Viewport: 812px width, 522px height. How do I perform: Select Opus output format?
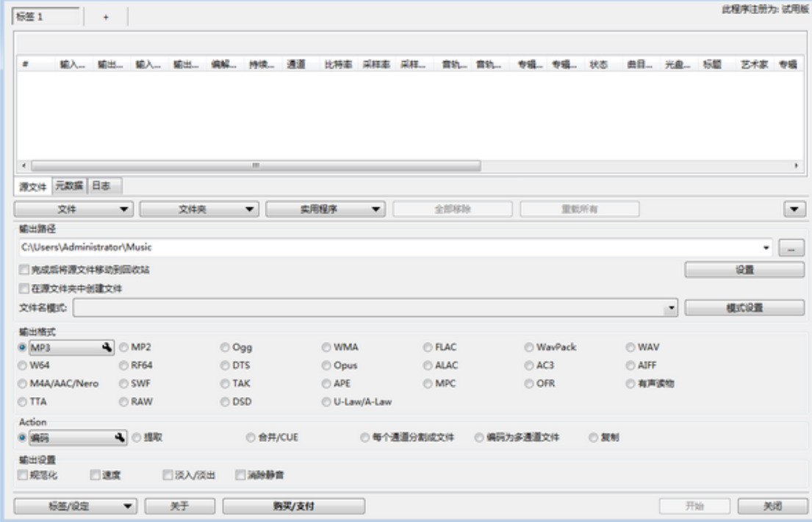[x=326, y=365]
